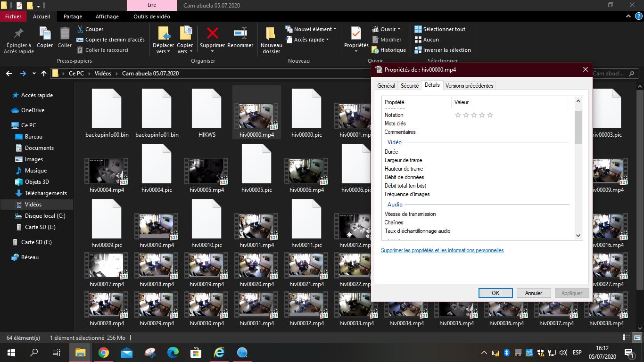Click the Supprimer (delete) red X icon

212,33
